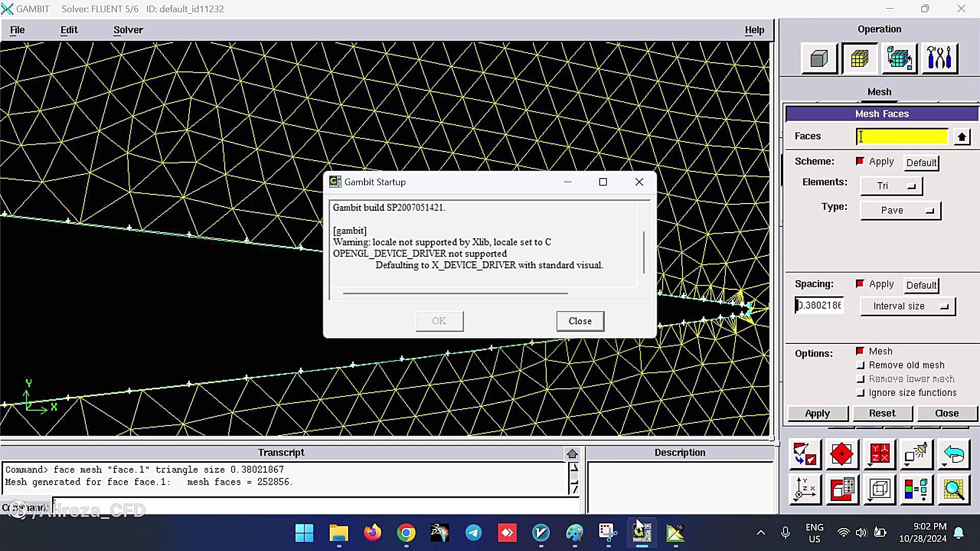Open the File menu

[17, 30]
